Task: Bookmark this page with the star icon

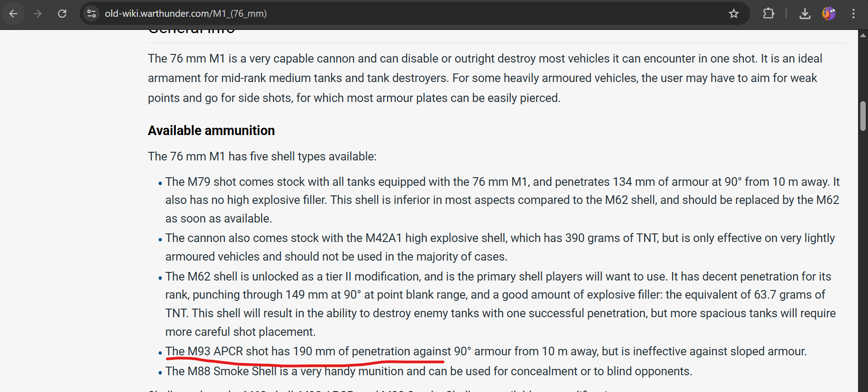Action: click(734, 14)
